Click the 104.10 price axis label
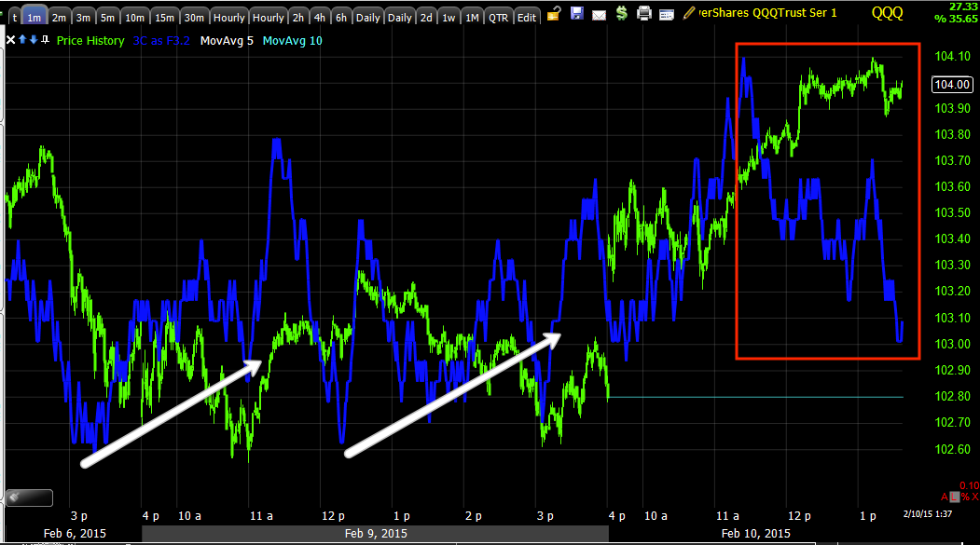980x545 pixels. [952, 56]
